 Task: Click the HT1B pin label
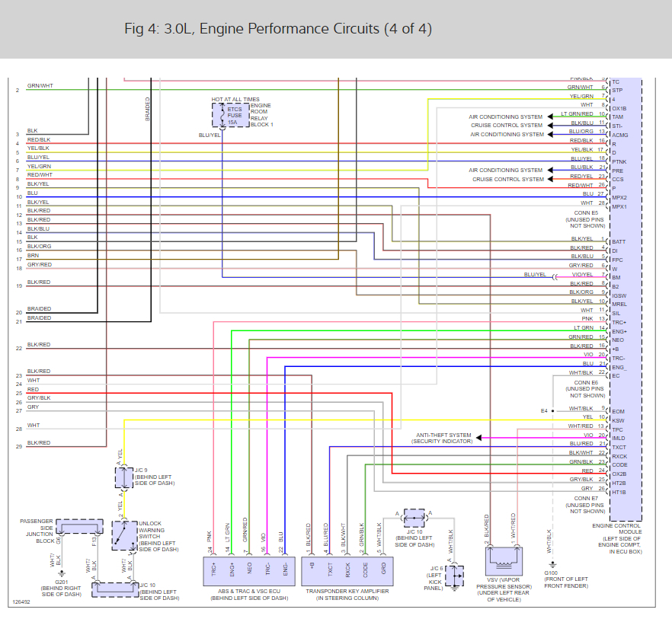click(619, 493)
